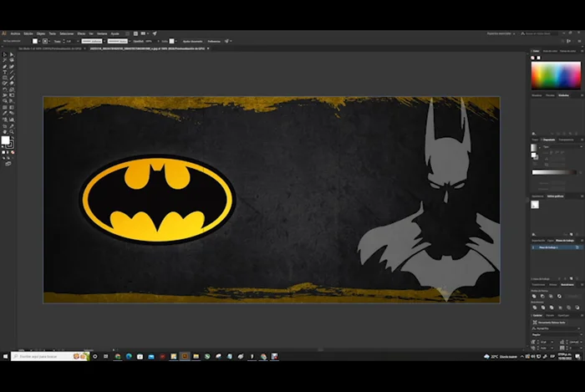This screenshot has height=392, width=585.
Task: Set fill to None in toolbar
Action: pos(12,154)
